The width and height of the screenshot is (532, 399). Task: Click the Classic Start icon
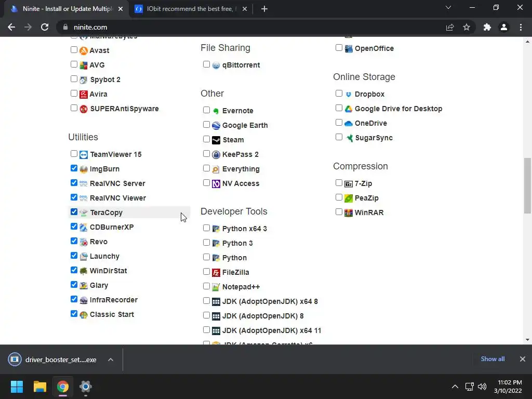click(84, 314)
